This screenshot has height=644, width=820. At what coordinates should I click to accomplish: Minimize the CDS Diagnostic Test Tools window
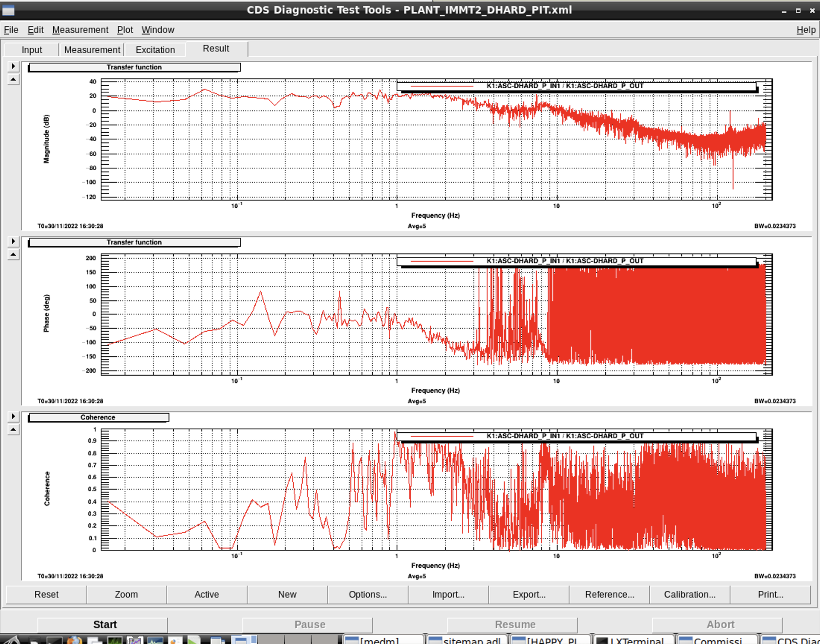(784, 11)
